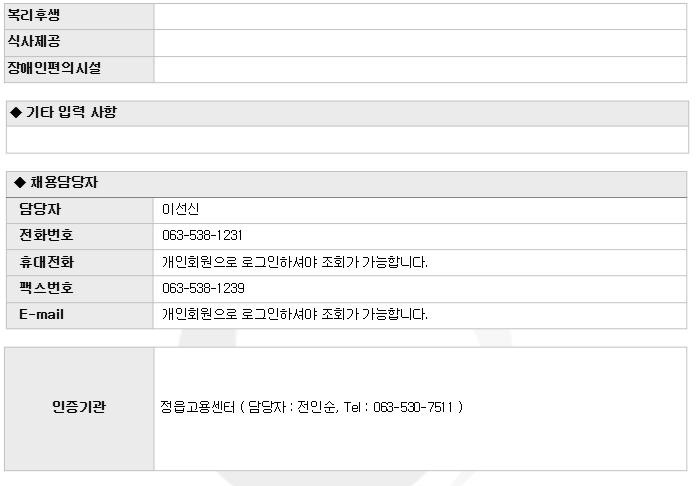Screen dimensions: 696x486
Task: Click the 전화번호 label
Action: [x=46, y=236]
